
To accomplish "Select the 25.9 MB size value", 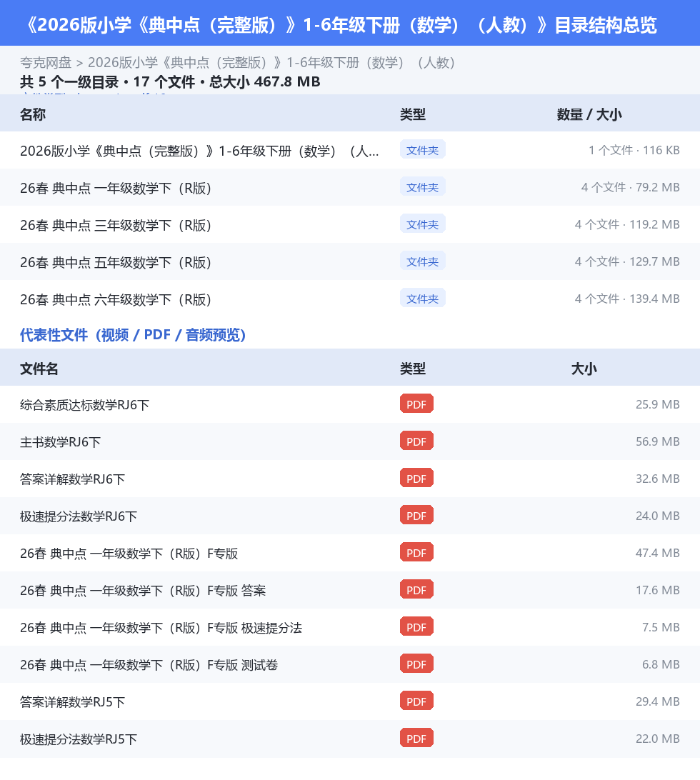I will (x=658, y=404).
